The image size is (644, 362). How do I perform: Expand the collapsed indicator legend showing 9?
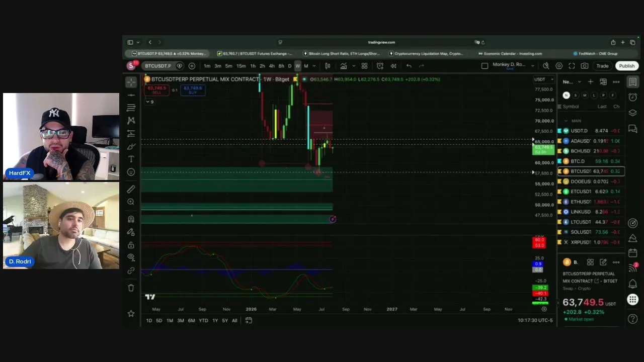point(149,102)
